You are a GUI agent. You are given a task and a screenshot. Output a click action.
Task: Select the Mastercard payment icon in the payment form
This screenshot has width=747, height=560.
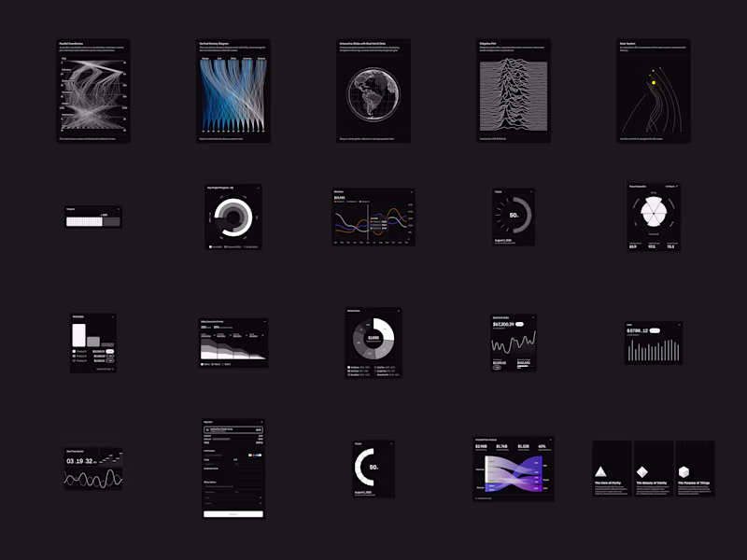pyautogui.click(x=254, y=455)
